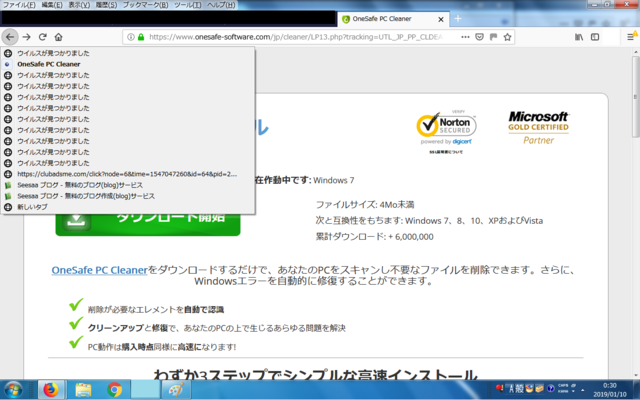The width and height of the screenshot is (640, 400).
Task: Open the 履歴(S) menu
Action: click(106, 5)
